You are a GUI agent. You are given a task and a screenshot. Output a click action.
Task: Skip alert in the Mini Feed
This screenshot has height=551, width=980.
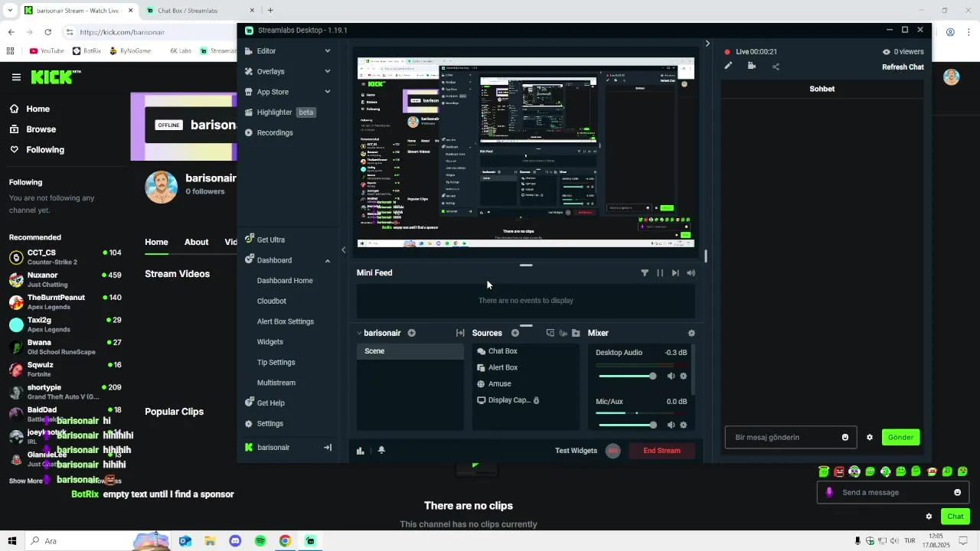click(675, 273)
